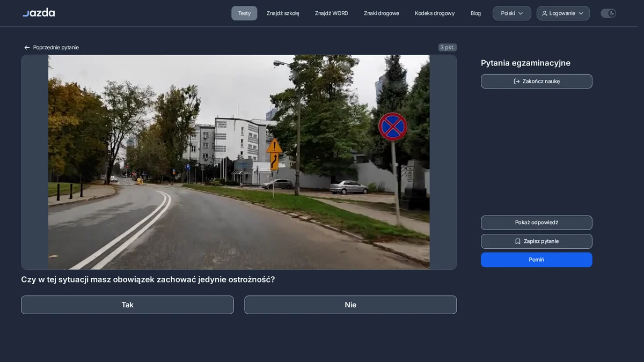Navigate to Znaki drogowe
The width and height of the screenshot is (644, 362).
click(382, 13)
